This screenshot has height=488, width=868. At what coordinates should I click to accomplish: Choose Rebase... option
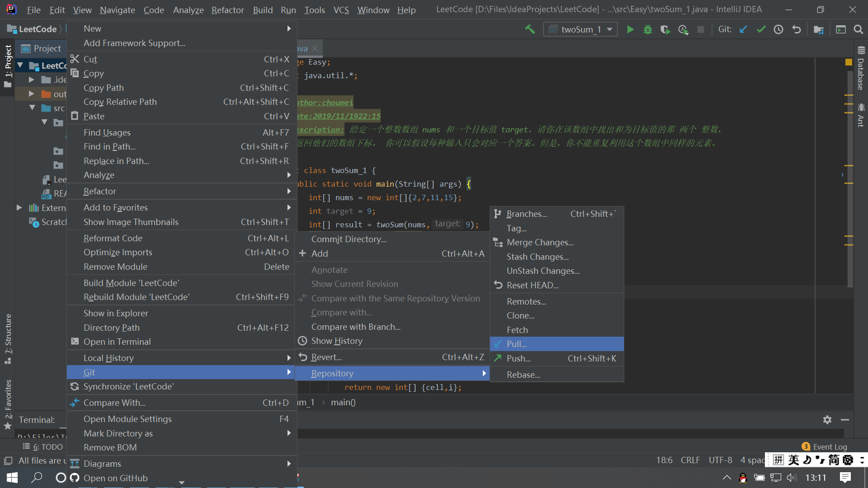coord(557,375)
